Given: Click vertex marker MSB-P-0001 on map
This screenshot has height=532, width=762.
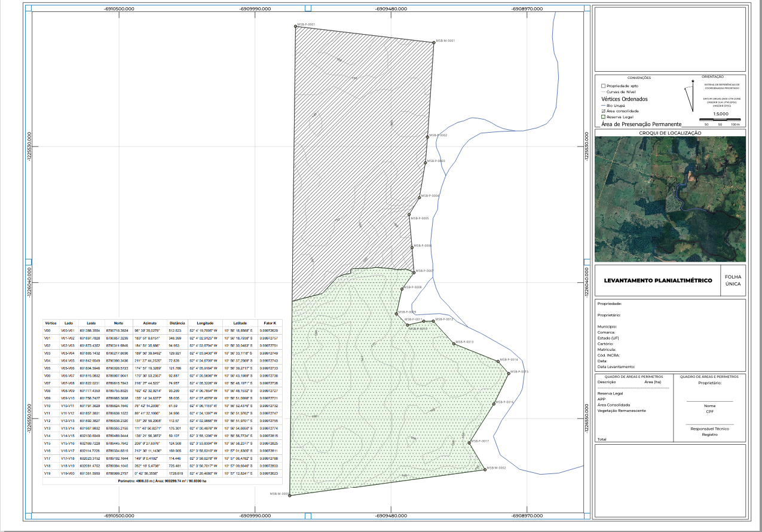Looking at the screenshot, I should click(296, 26).
